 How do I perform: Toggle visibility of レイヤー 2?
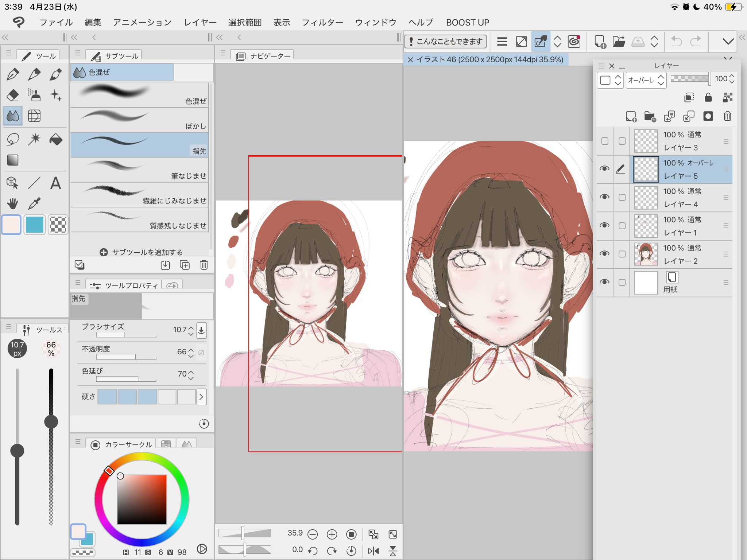[x=604, y=254]
